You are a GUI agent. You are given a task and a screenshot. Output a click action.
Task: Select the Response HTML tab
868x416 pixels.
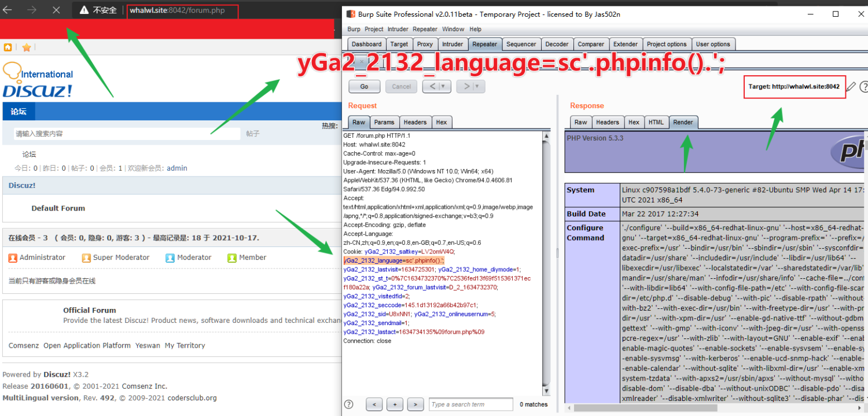(656, 122)
